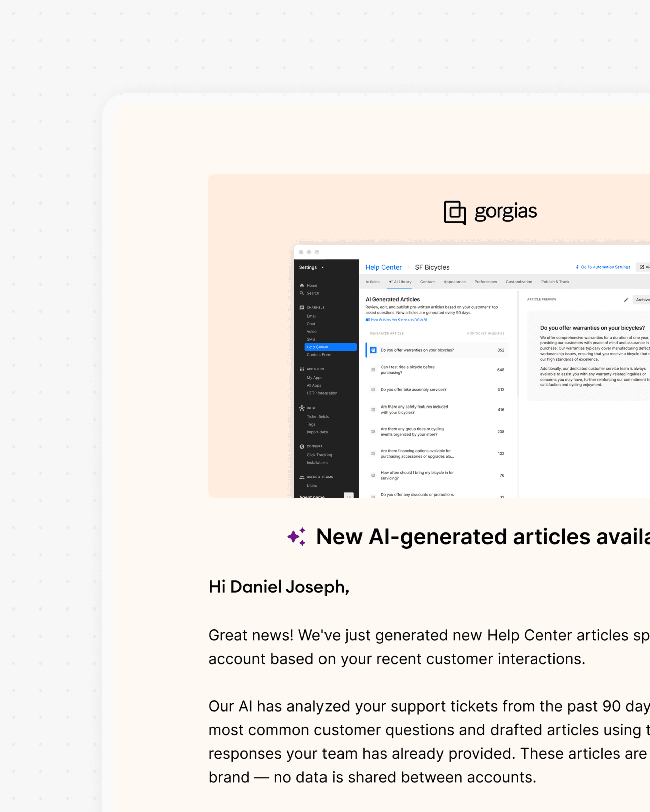Click the article icon for safety features row
650x812 pixels.
pyautogui.click(x=373, y=410)
